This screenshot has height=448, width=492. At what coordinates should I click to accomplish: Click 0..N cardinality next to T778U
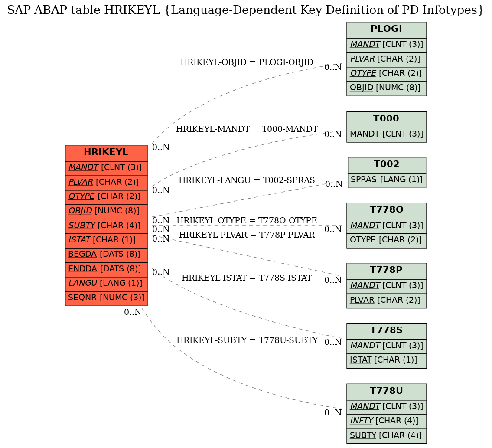pyautogui.click(x=333, y=413)
